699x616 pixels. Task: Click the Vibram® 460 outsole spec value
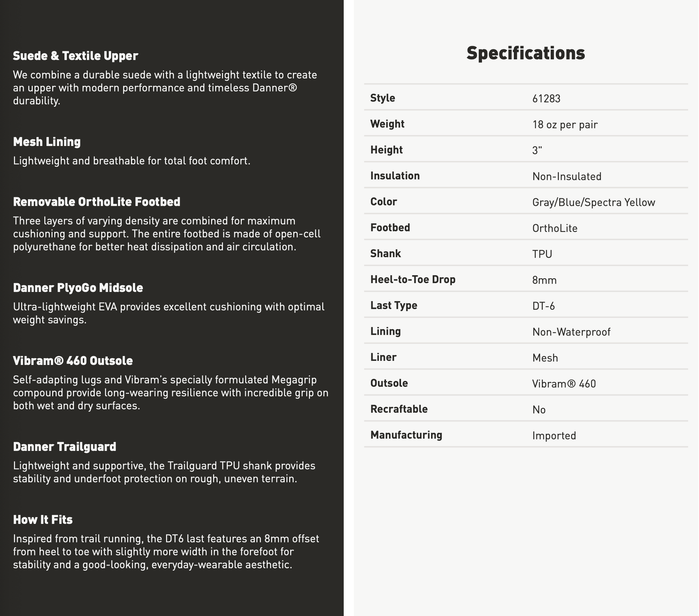564,384
